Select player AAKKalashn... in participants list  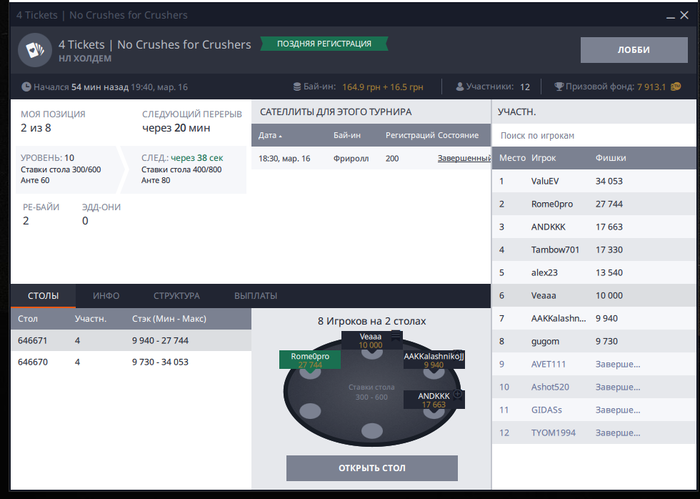tap(594, 318)
